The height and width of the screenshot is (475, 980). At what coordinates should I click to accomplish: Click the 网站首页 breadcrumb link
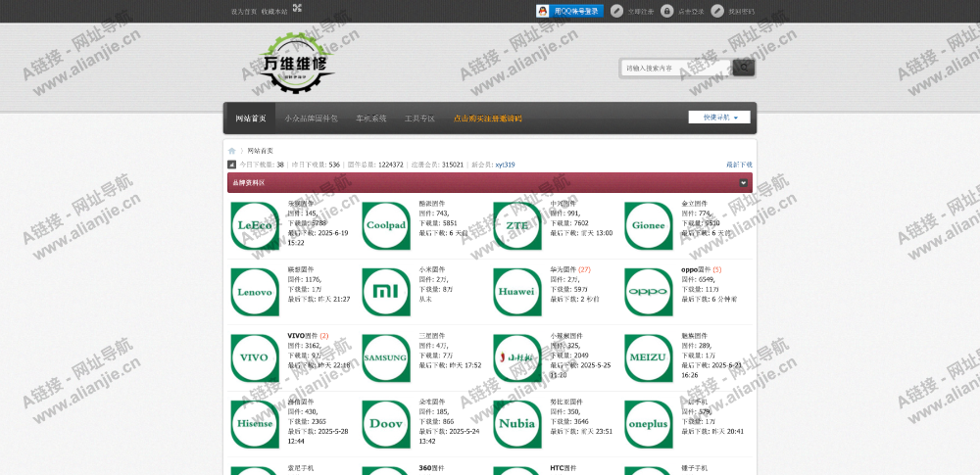click(x=260, y=151)
